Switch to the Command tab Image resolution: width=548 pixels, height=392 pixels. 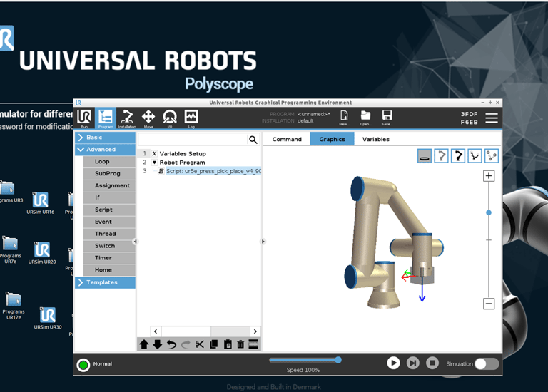(x=287, y=139)
